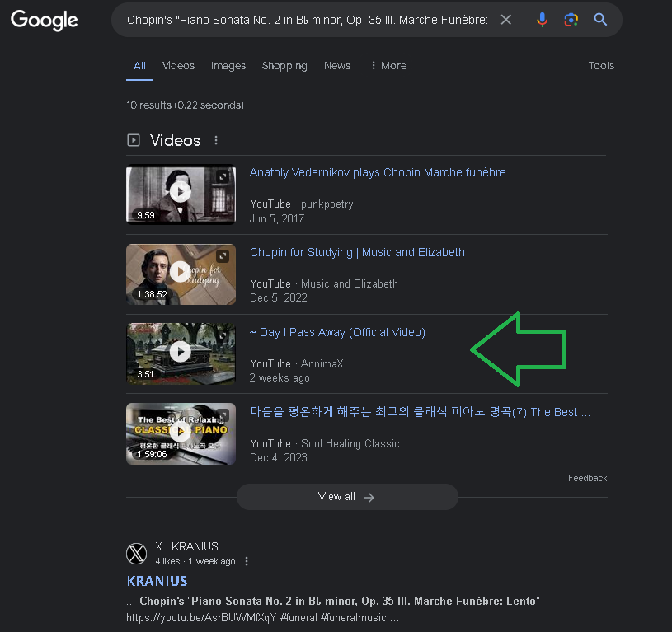Click the Feedback link

588,478
